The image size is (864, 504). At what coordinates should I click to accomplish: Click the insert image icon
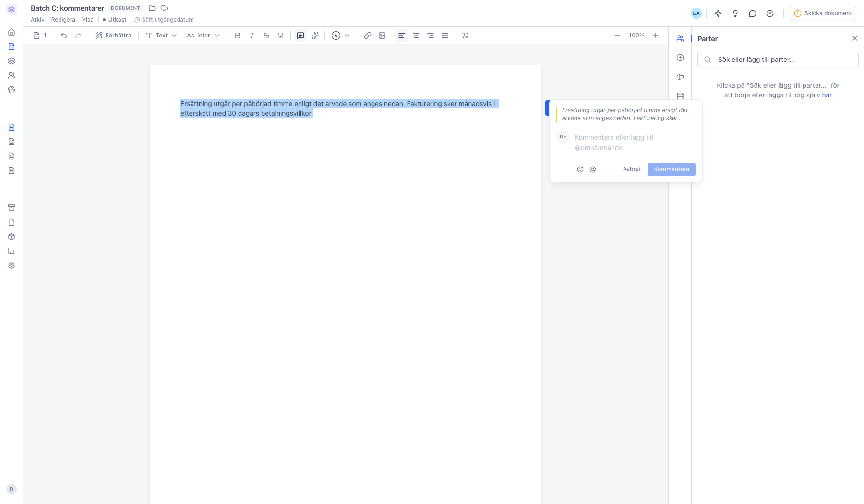tap(382, 36)
